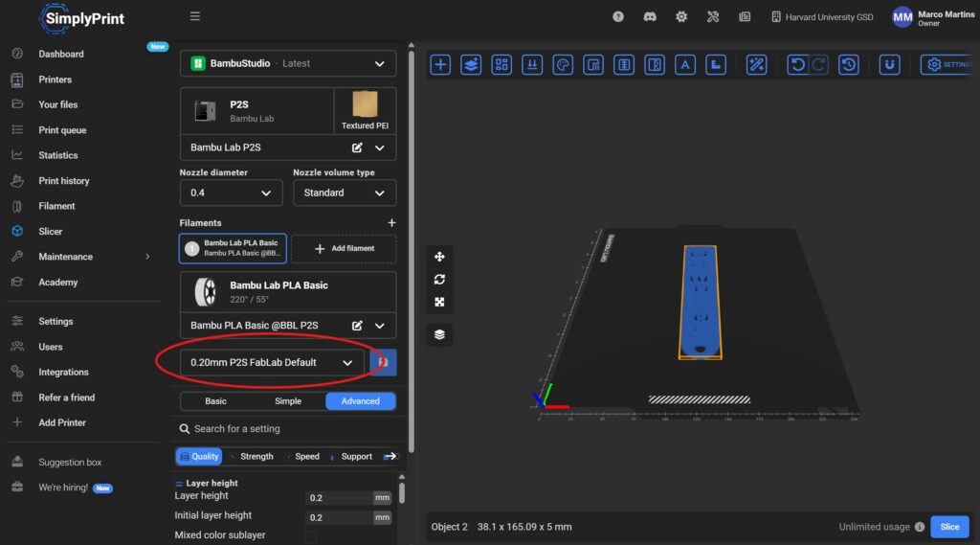Switch to the Simple settings mode
The height and width of the screenshot is (545, 980).
[288, 401]
